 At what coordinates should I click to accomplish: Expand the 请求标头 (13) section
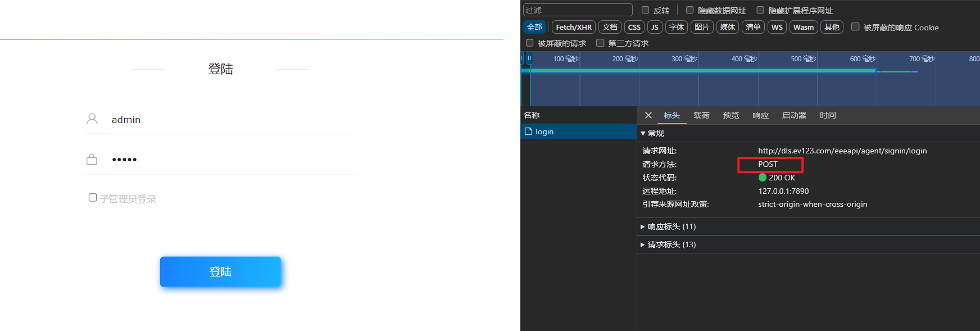[643, 244]
